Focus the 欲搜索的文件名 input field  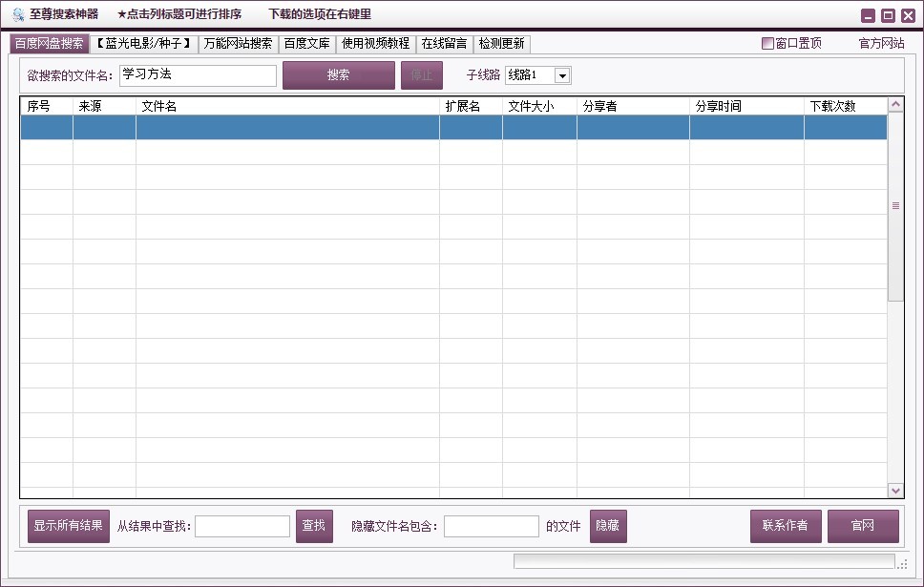pos(197,75)
